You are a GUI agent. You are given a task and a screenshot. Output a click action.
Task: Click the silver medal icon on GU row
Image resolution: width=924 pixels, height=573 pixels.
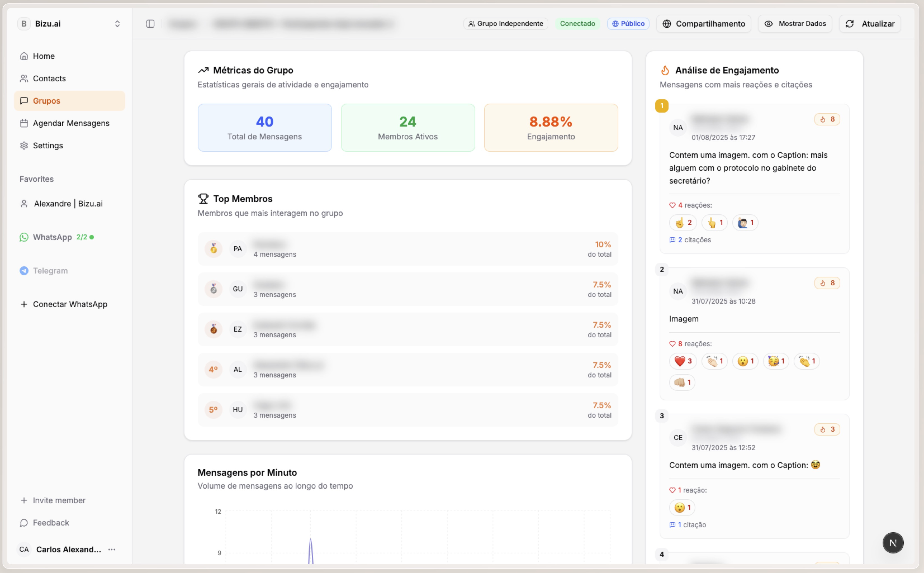214,289
